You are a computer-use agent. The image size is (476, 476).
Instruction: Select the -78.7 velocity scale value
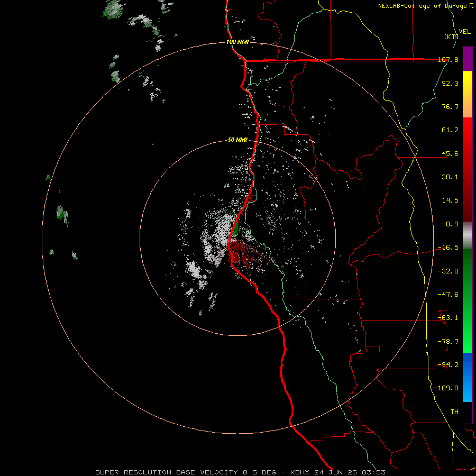pos(448,342)
